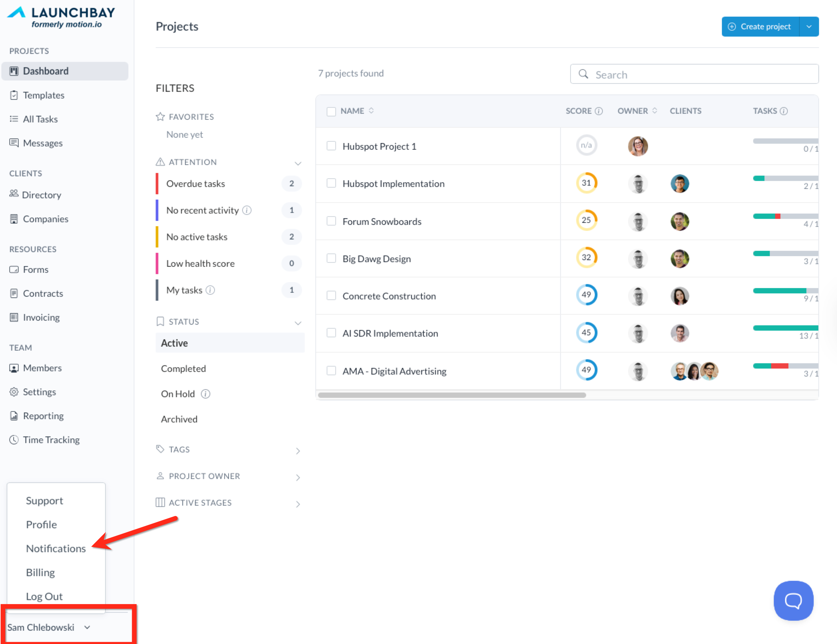This screenshot has height=644, width=837.
Task: Check the Hubspot Project 1 checkbox
Action: coord(331,146)
